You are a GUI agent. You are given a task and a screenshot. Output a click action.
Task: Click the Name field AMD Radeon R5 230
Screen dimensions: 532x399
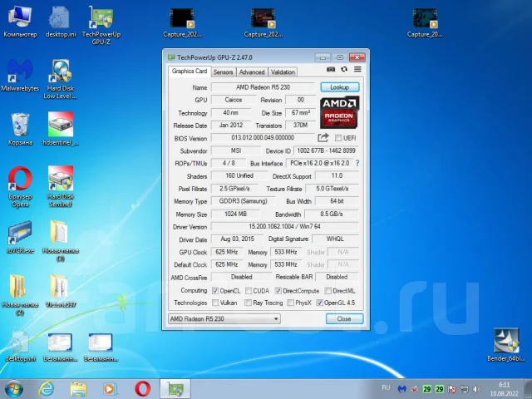coord(263,87)
